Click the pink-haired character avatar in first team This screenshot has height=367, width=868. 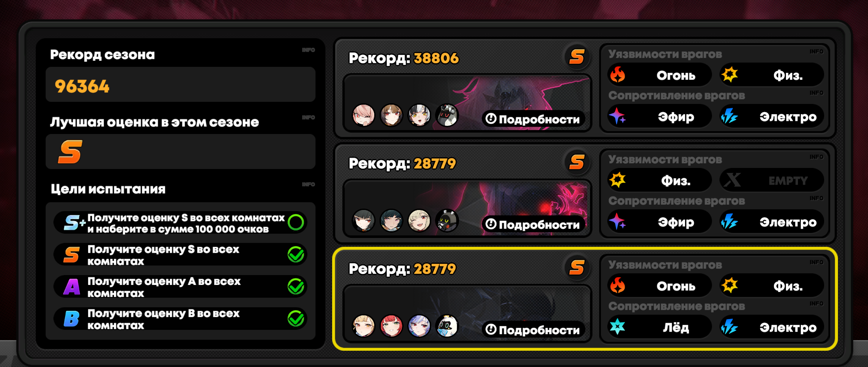pos(363,115)
